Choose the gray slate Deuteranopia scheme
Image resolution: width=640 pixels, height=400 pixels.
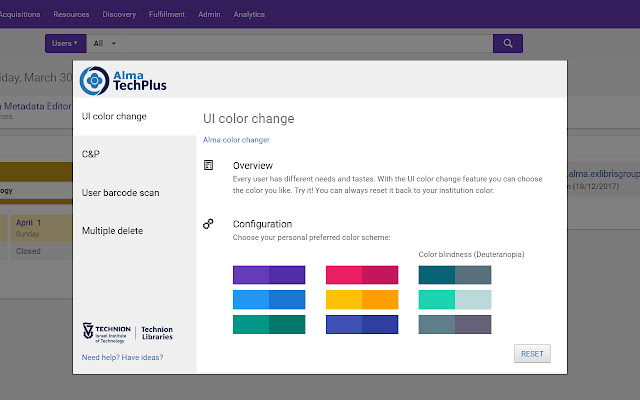point(455,324)
